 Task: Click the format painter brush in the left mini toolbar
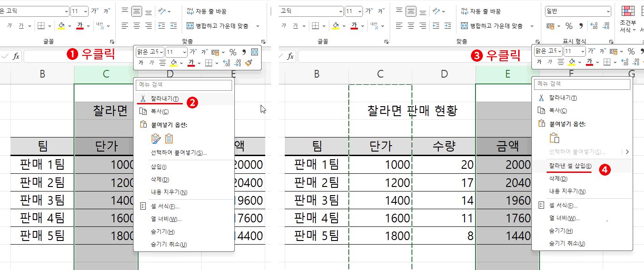click(x=248, y=63)
